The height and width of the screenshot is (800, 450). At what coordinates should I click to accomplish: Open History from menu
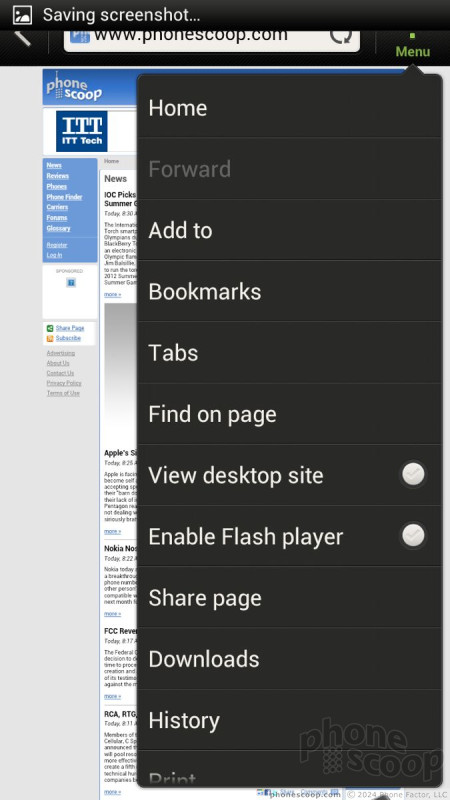click(x=289, y=720)
